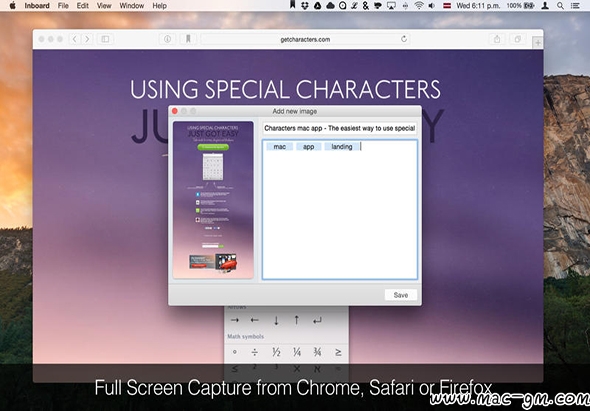
Task: Click the Inboard bookmark menu bar icon
Action: [292, 5]
